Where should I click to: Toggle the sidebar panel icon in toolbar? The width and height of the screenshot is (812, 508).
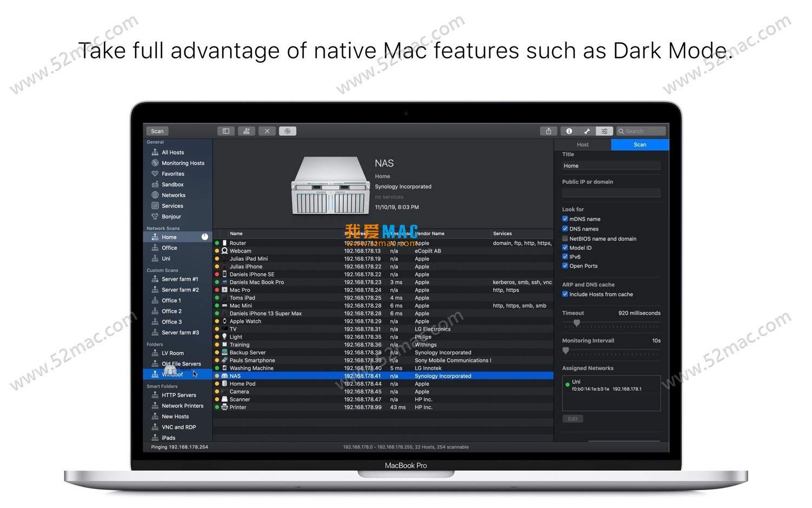(x=226, y=131)
